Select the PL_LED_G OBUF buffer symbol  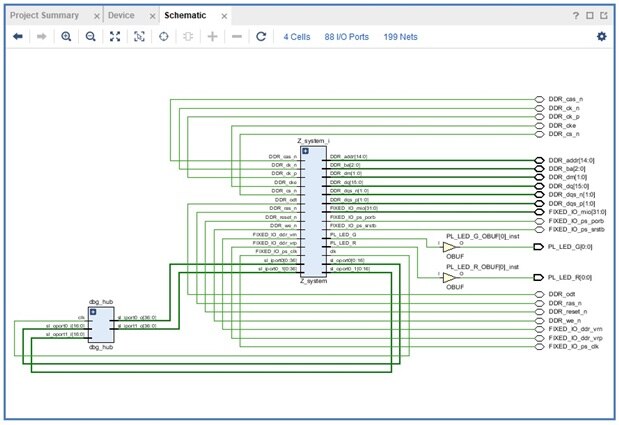[449, 246]
